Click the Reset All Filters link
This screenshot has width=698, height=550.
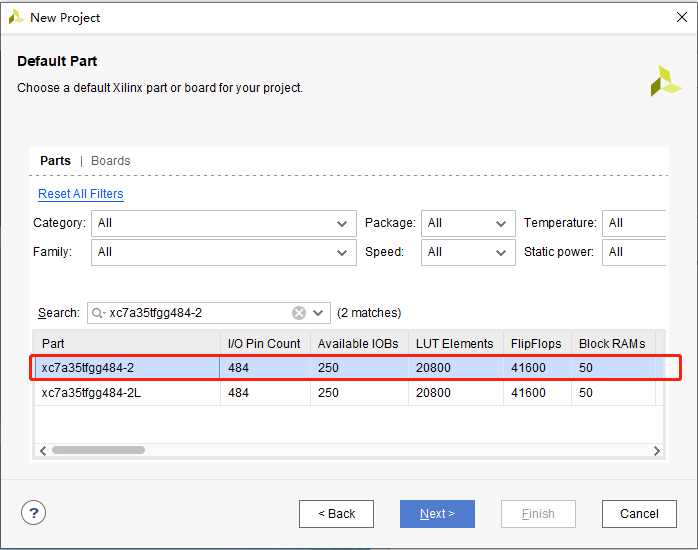(81, 194)
